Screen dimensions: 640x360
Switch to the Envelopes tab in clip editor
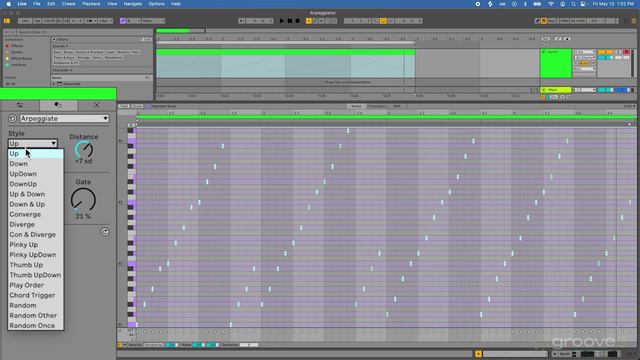click(376, 106)
